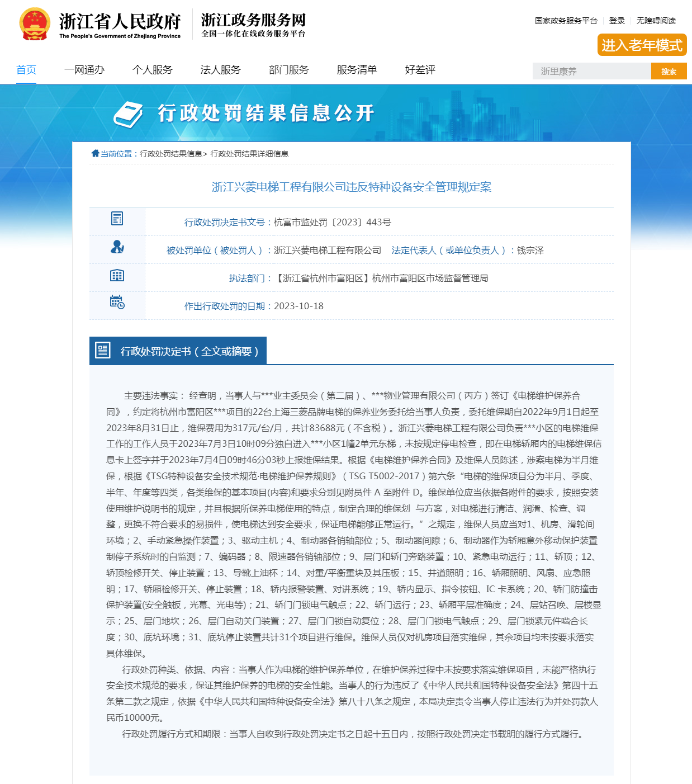Select 服务清单 in the navigation bar
This screenshot has width=692, height=784.
point(357,70)
